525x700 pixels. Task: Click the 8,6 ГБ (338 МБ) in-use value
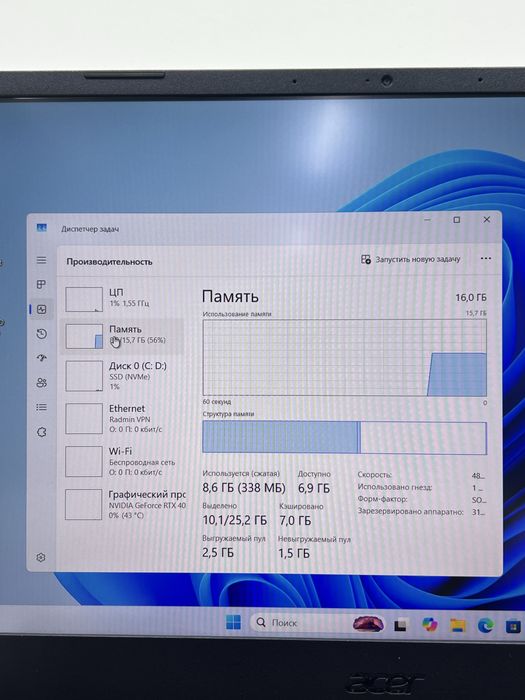244,488
